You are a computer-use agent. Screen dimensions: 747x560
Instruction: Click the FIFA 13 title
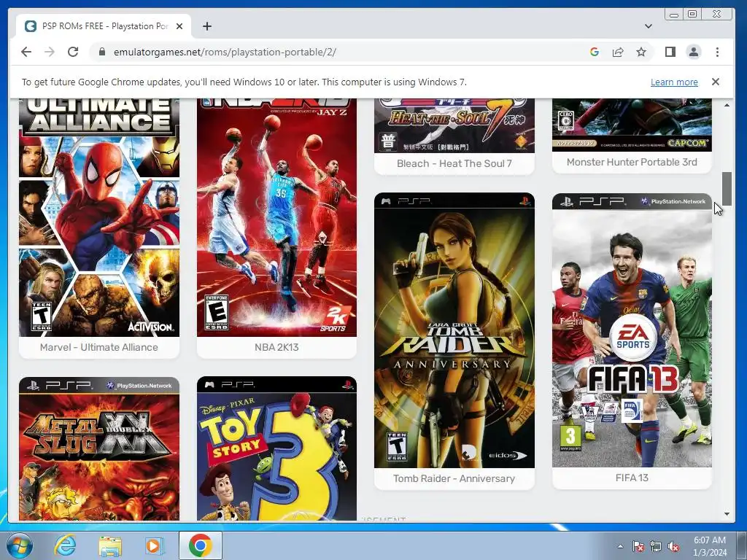(632, 478)
